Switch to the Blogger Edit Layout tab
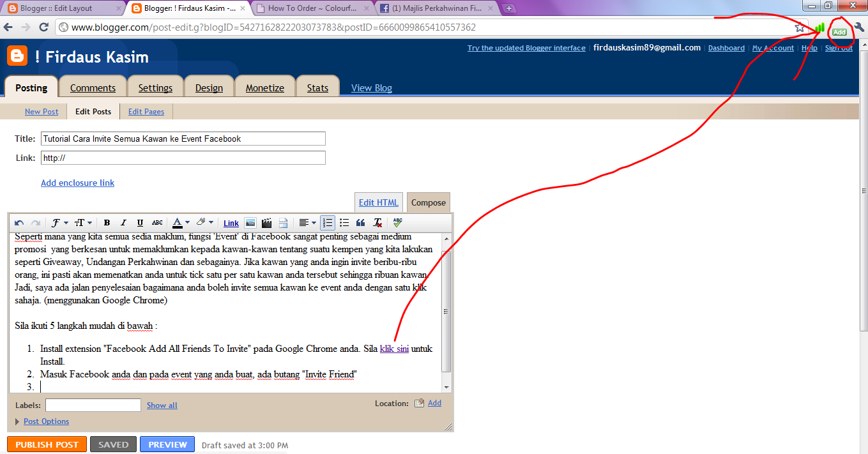Image resolution: width=868 pixels, height=454 pixels. (x=63, y=8)
